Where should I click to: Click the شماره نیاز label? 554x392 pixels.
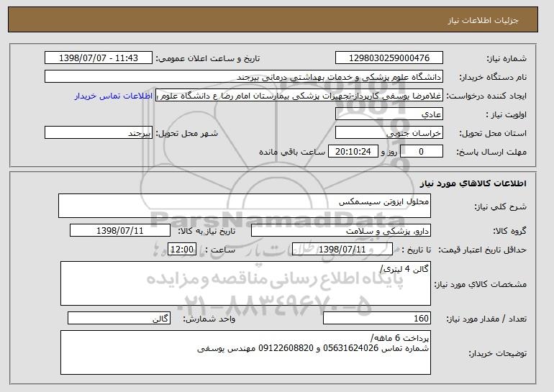[x=507, y=58]
